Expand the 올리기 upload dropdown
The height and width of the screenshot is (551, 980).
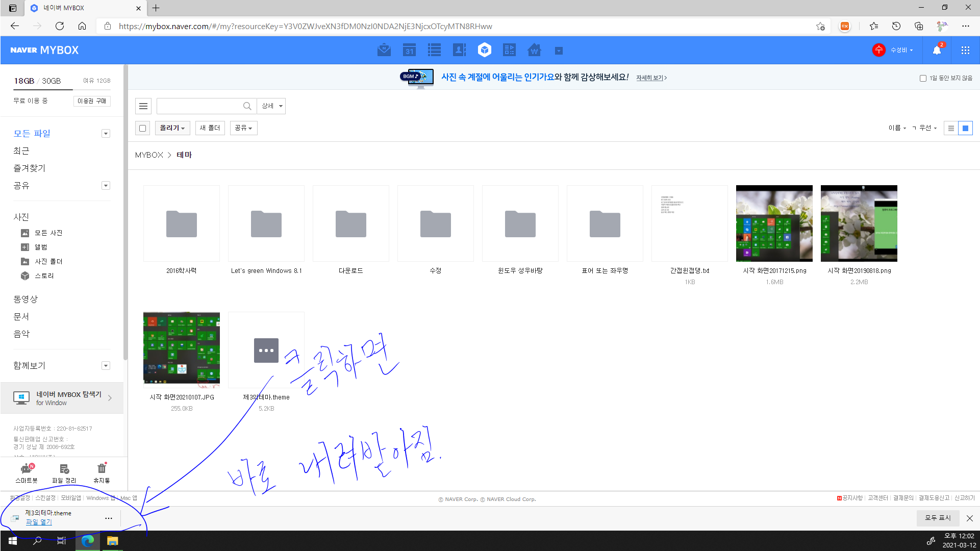click(172, 128)
